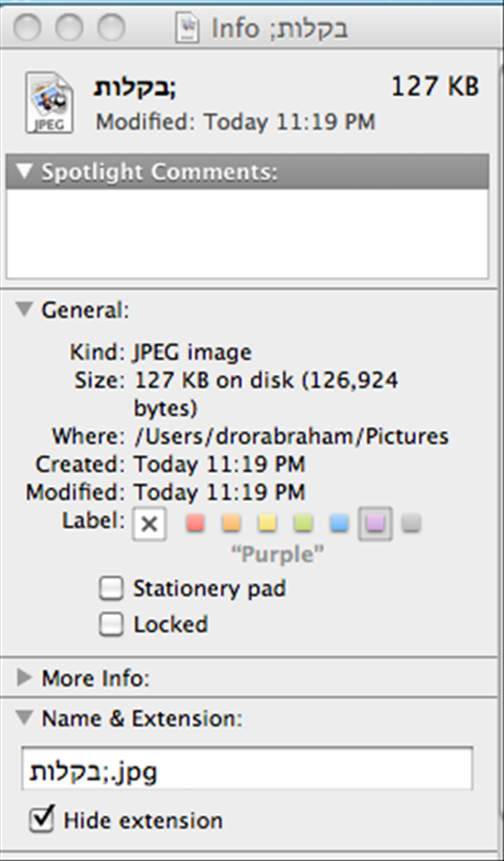This screenshot has height=861, width=504.
Task: Select the orange label color
Action: click(231, 523)
